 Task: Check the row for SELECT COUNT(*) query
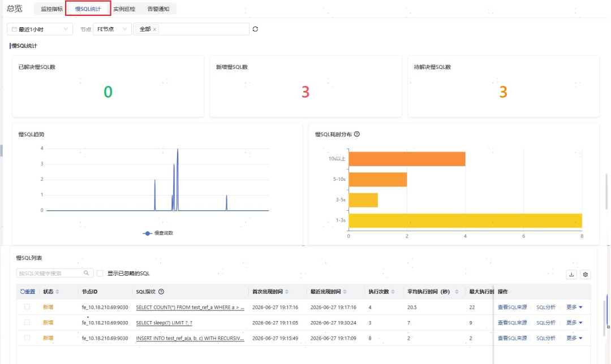[27, 307]
